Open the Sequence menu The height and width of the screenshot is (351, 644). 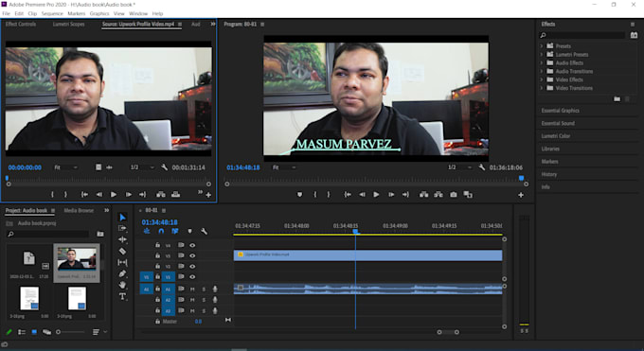(x=52, y=13)
